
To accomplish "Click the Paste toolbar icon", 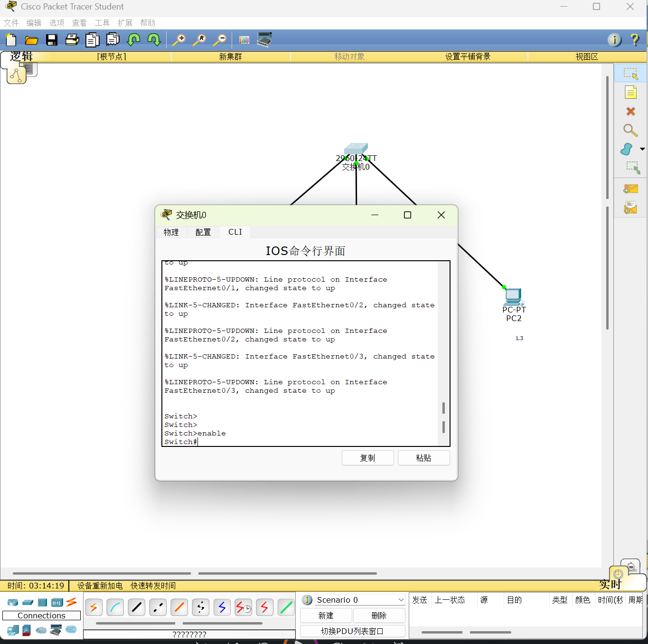I will [x=113, y=40].
